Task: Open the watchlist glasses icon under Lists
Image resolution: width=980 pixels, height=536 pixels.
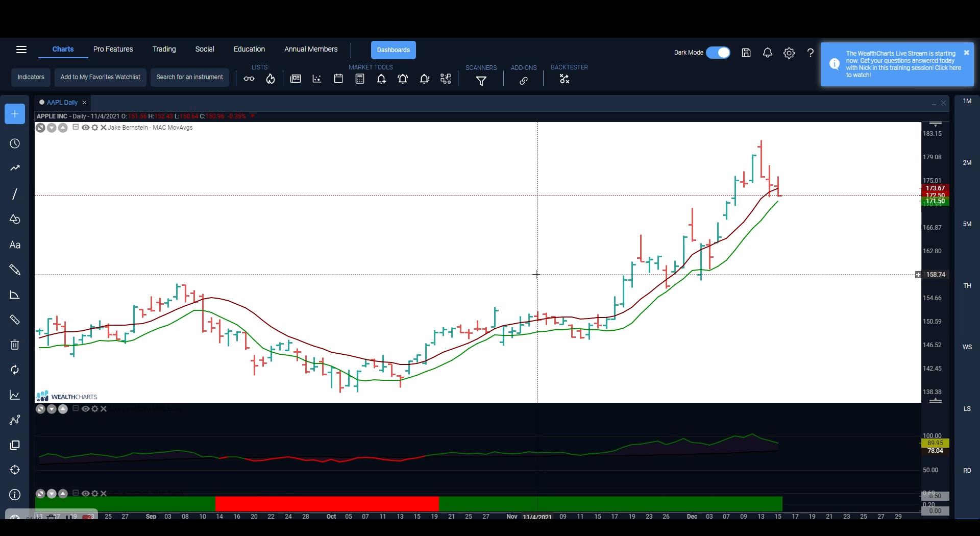Action: click(249, 79)
